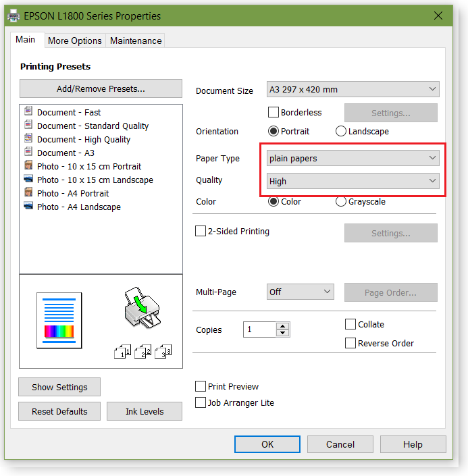This screenshot has height=476, width=468.
Task: Click the printer paper feed illustration
Action: [142, 307]
